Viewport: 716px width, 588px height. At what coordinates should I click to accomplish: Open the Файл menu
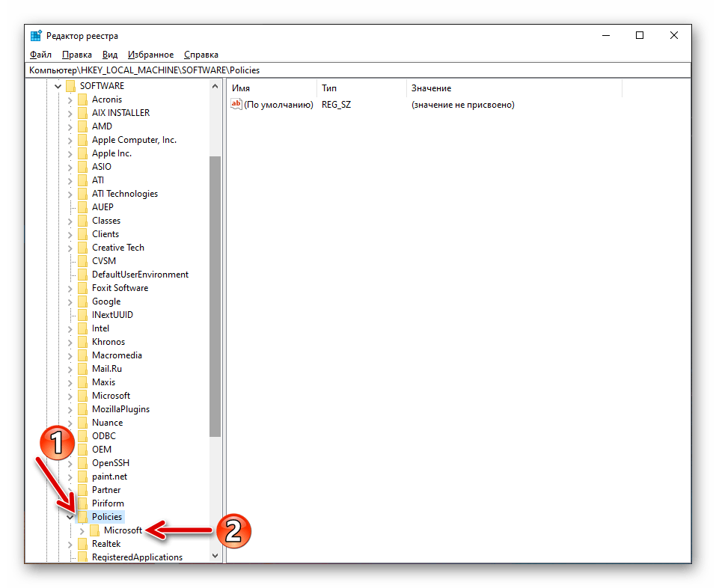coord(40,55)
